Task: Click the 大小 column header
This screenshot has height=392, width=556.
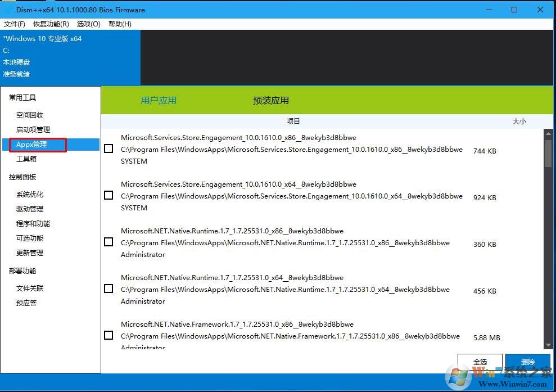Action: [519, 121]
